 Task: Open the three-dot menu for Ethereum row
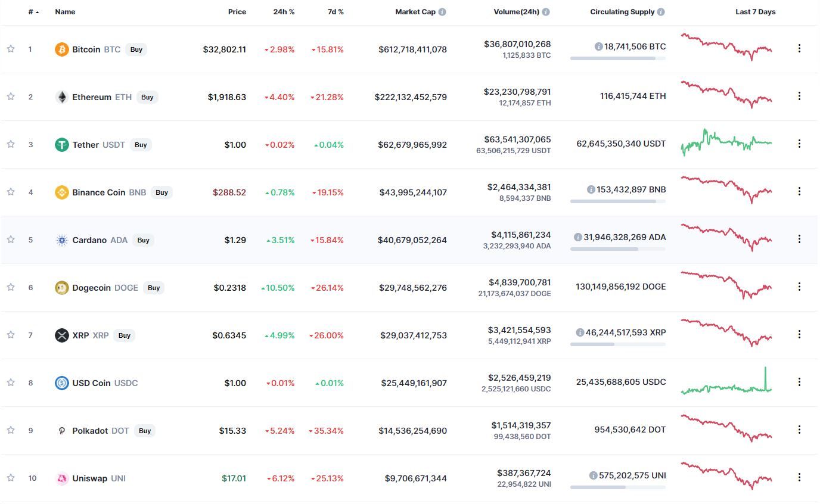799,96
